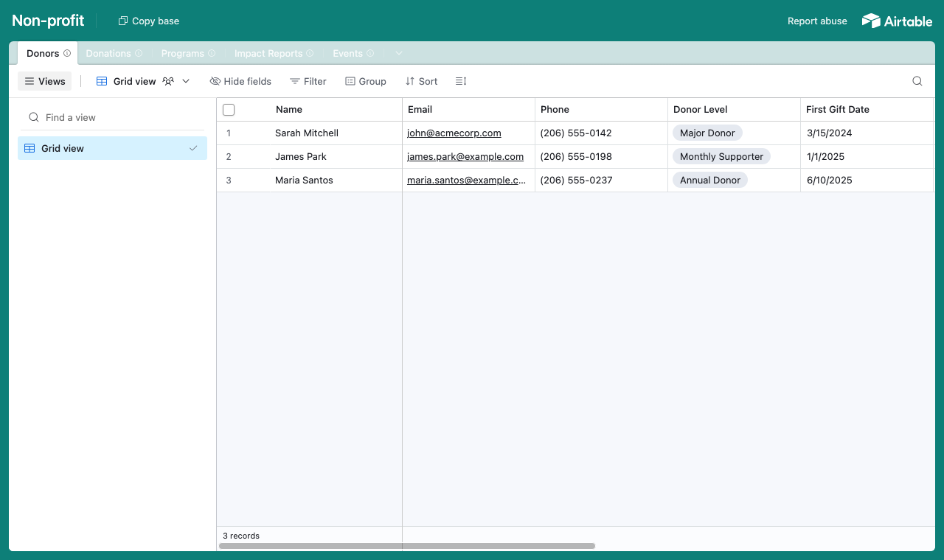Open maria.santos email link
Viewport: 944px width, 560px height.
click(x=467, y=181)
